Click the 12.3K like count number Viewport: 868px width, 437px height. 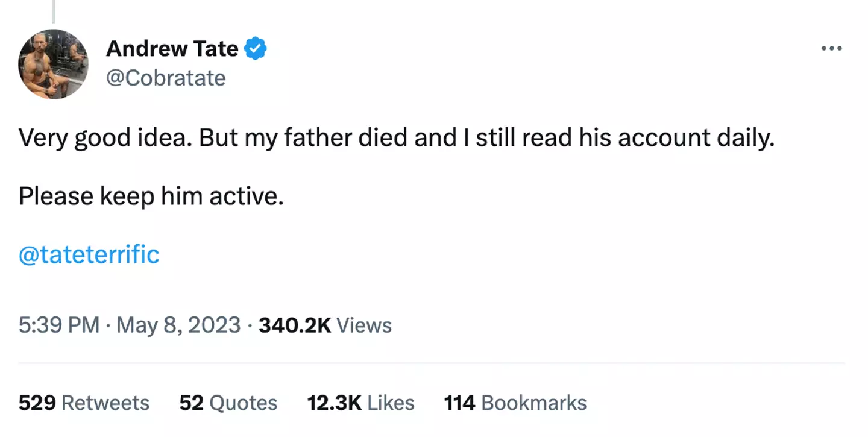point(333,403)
